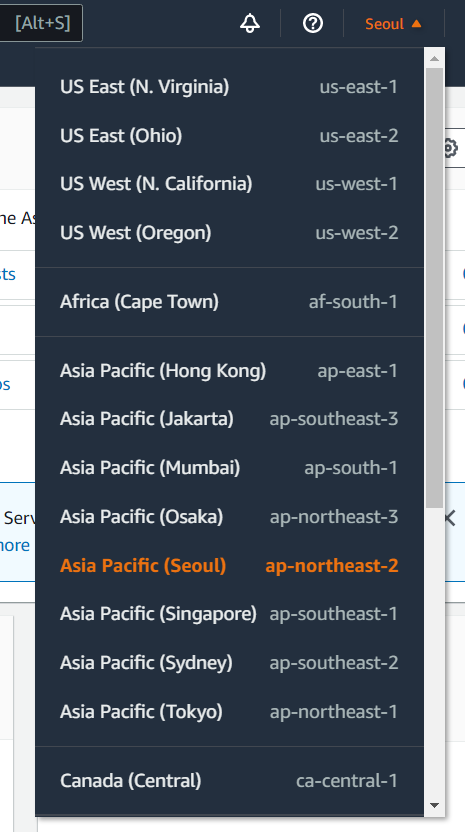The image size is (465, 832).
Task: Click the region list scrollbar up arrow
Action: click(434, 58)
